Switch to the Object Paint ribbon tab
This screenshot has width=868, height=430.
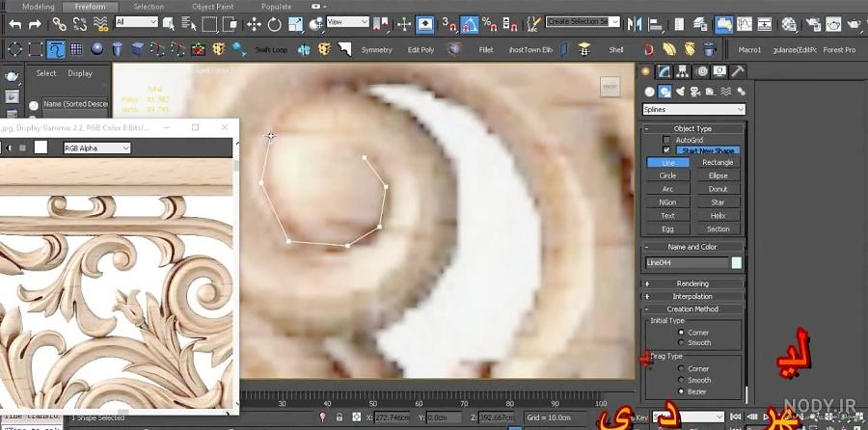(211, 7)
